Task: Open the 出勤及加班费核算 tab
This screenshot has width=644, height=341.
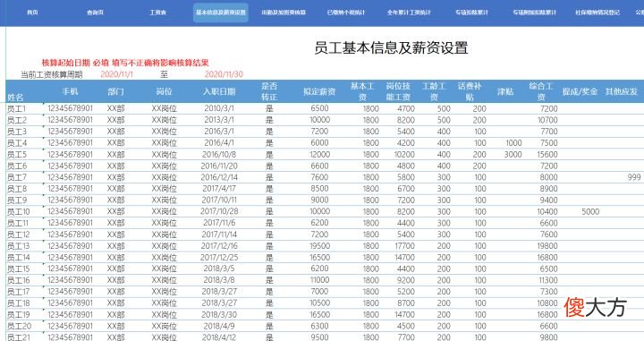Action: [x=284, y=13]
